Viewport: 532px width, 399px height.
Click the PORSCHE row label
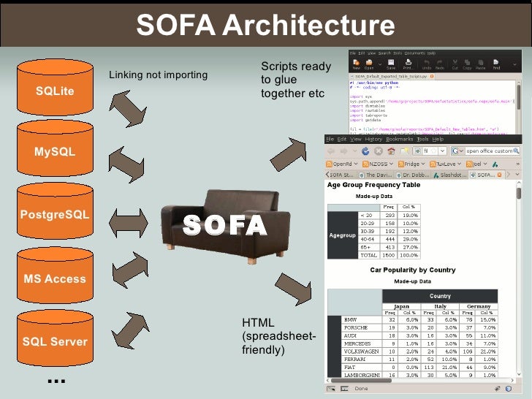[356, 327]
